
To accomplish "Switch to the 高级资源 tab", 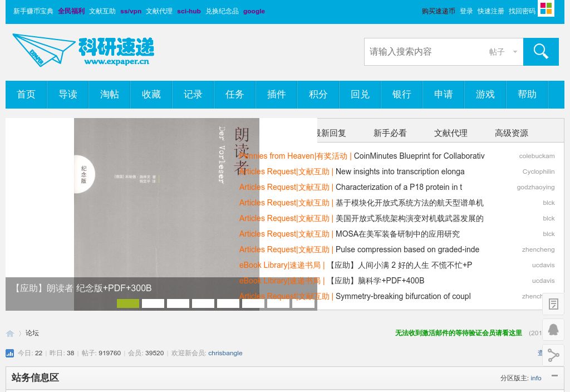I will (512, 133).
